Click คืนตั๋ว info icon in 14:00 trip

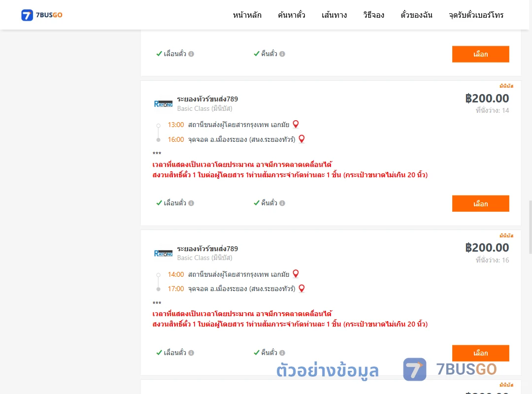coord(282,353)
